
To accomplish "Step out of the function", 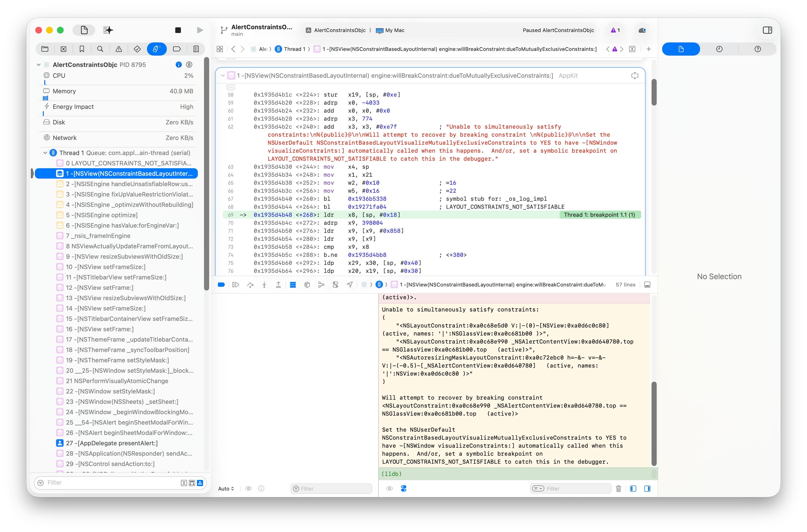I will click(x=278, y=285).
